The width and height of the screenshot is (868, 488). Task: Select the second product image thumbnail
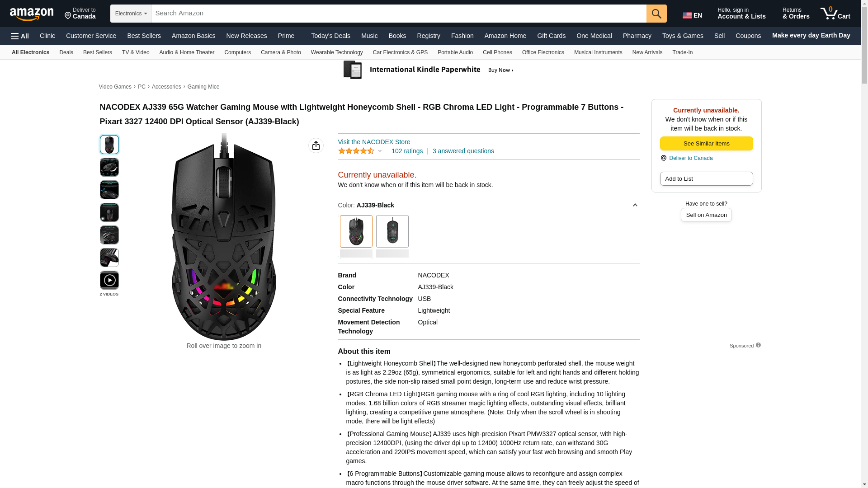pos(109,167)
